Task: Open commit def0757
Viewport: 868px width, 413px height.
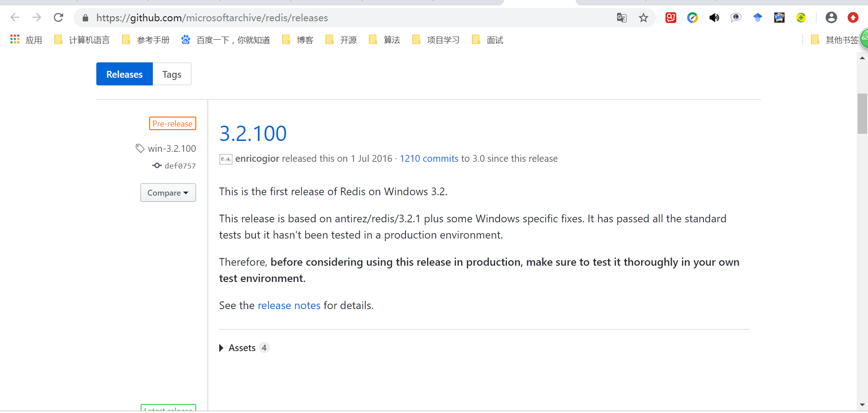Action: tap(174, 166)
